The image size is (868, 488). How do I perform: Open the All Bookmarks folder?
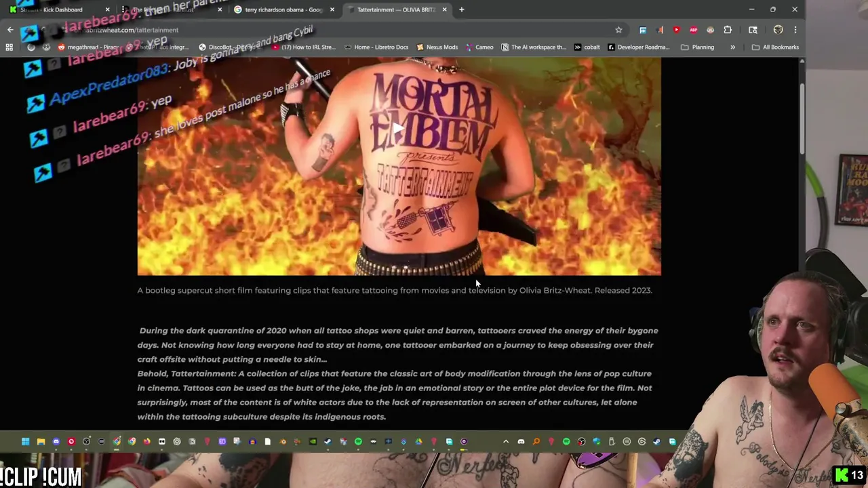point(775,47)
